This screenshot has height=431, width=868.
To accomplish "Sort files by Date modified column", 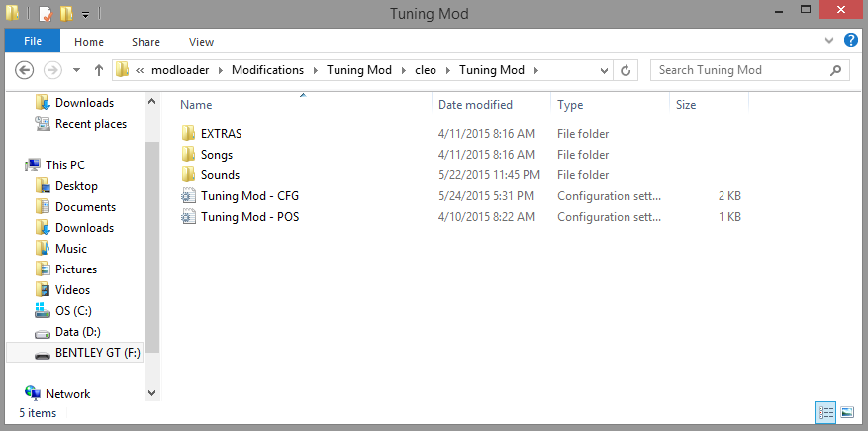I will pyautogui.click(x=475, y=105).
